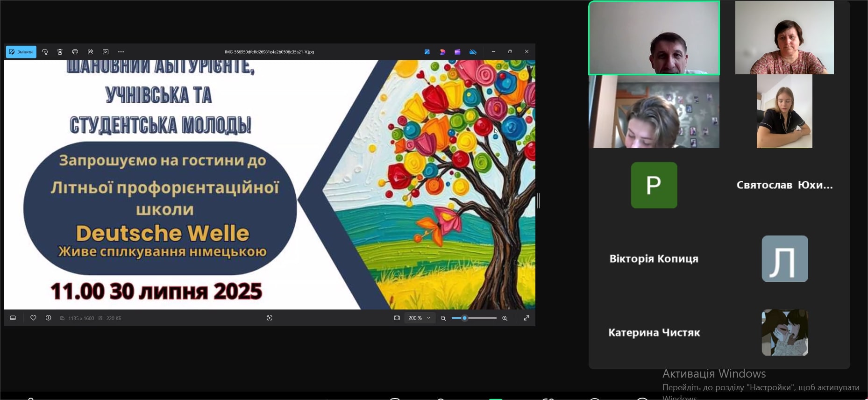Restore the Photos window size
The width and height of the screenshot is (868, 400).
coord(510,52)
